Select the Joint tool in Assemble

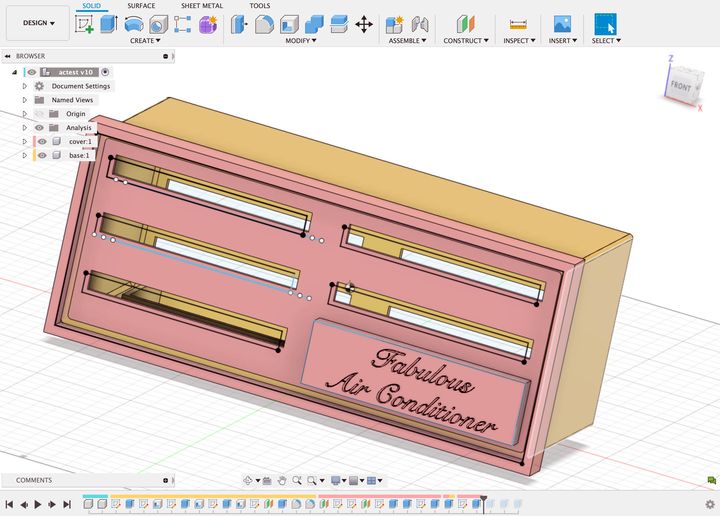coord(420,24)
